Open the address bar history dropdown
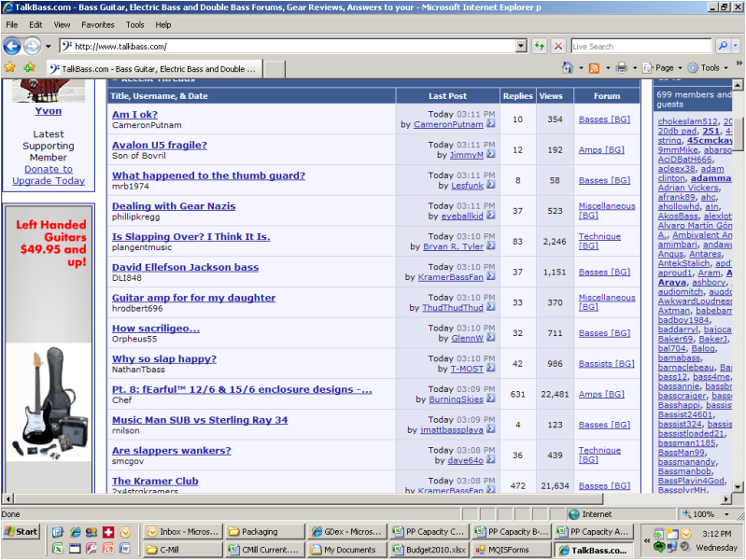 point(521,46)
